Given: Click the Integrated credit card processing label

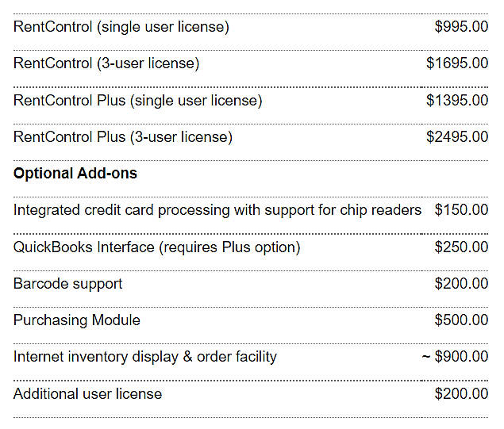Looking at the screenshot, I should 217,210.
